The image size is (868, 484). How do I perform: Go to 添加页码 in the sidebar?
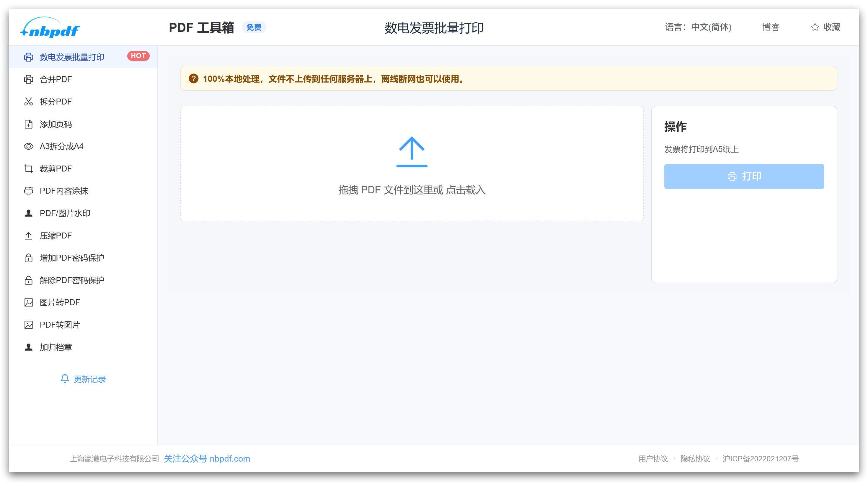pyautogui.click(x=56, y=124)
